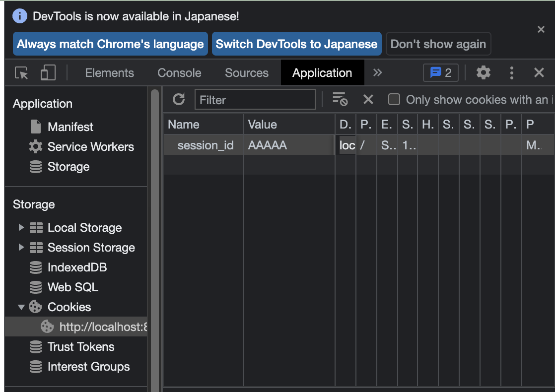Open DevTools settings gear
The image size is (555, 392).
[x=483, y=73]
